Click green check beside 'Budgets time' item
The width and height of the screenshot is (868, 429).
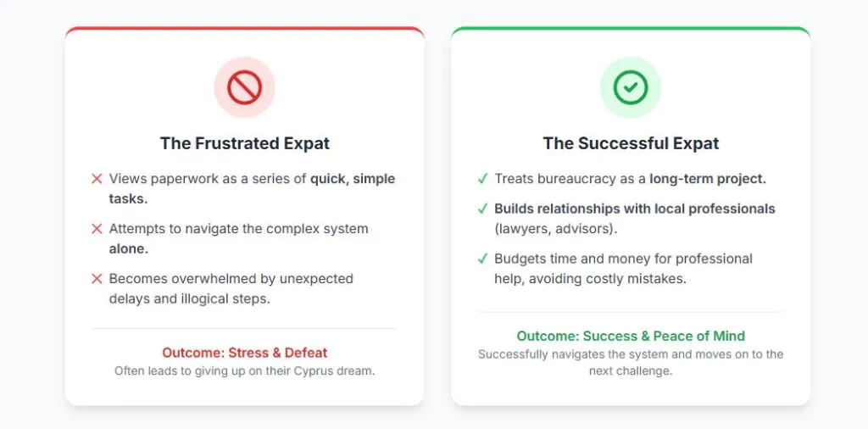pos(482,259)
